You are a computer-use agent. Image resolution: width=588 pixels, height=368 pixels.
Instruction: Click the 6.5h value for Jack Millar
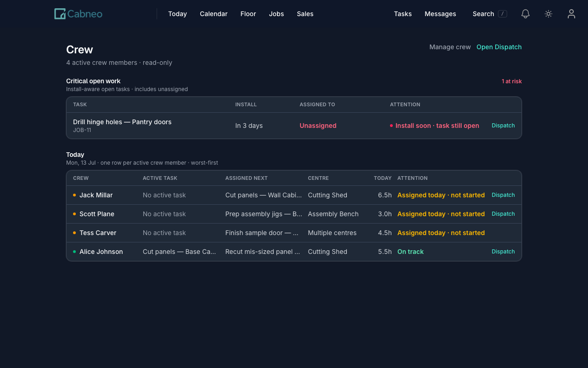(x=385, y=195)
